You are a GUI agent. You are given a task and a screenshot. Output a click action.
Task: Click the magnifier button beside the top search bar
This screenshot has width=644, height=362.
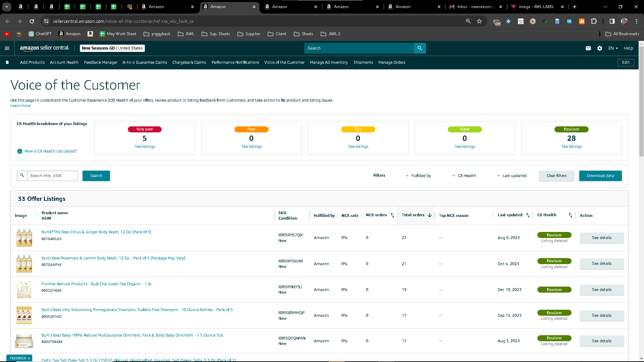[x=420, y=48]
